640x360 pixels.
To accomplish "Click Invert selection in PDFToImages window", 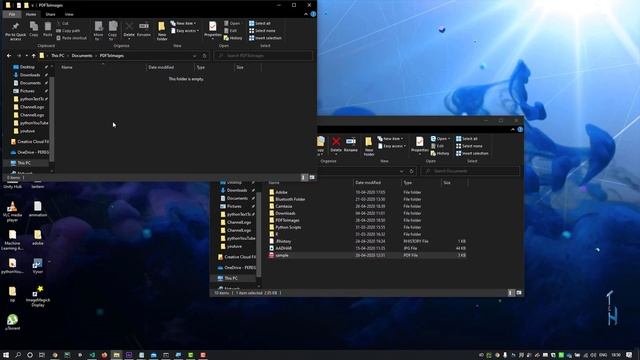I will pyautogui.click(x=265, y=38).
